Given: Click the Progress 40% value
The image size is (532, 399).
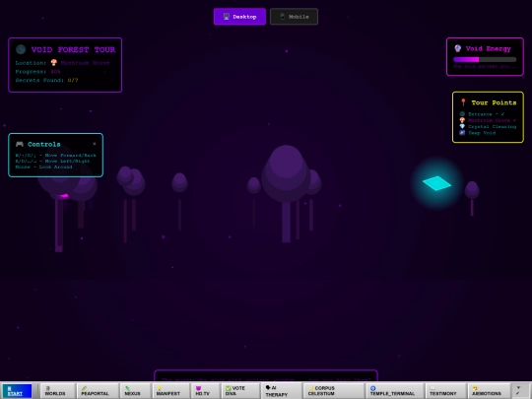Looking at the screenshot, I should pos(55,72).
